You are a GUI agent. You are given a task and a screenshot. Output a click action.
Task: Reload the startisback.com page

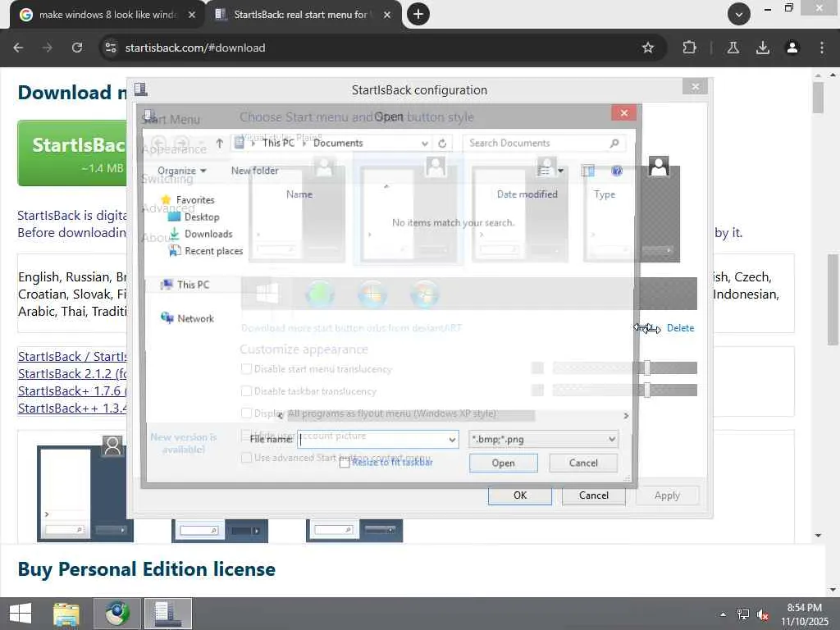click(77, 48)
